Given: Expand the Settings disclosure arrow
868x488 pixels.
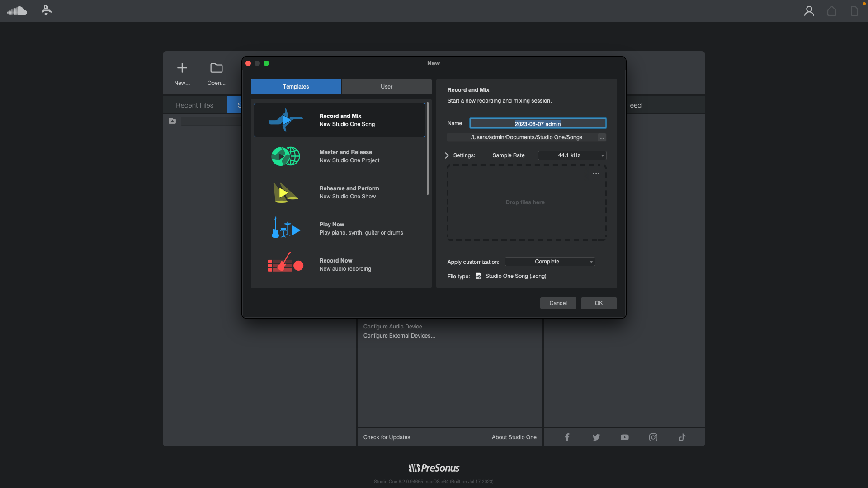Looking at the screenshot, I should [447, 155].
